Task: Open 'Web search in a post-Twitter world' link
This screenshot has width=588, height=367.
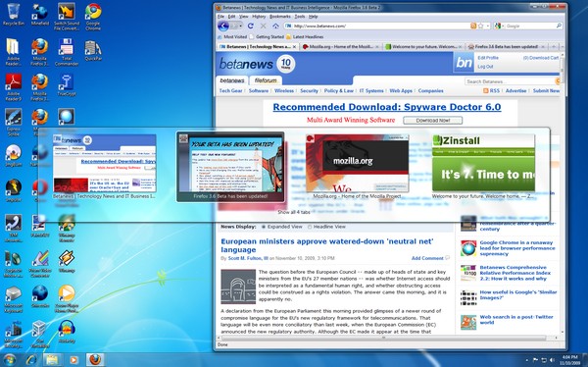Action: click(x=516, y=320)
